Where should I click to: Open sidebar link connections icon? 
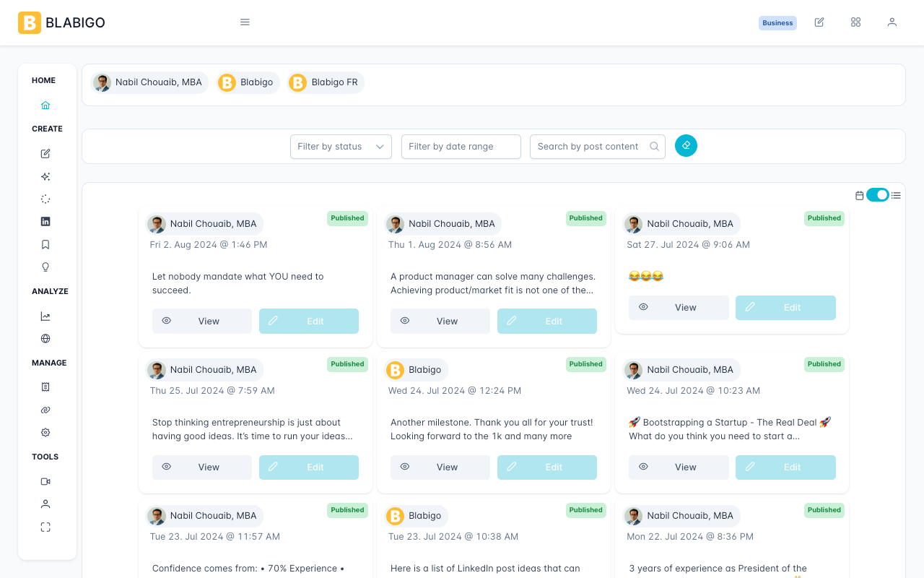(x=45, y=410)
